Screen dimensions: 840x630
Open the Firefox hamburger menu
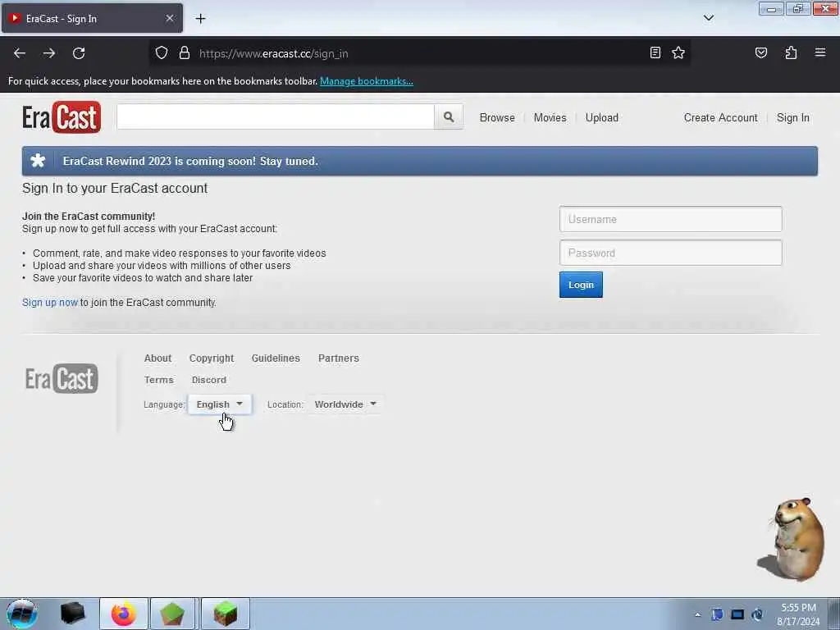point(820,52)
